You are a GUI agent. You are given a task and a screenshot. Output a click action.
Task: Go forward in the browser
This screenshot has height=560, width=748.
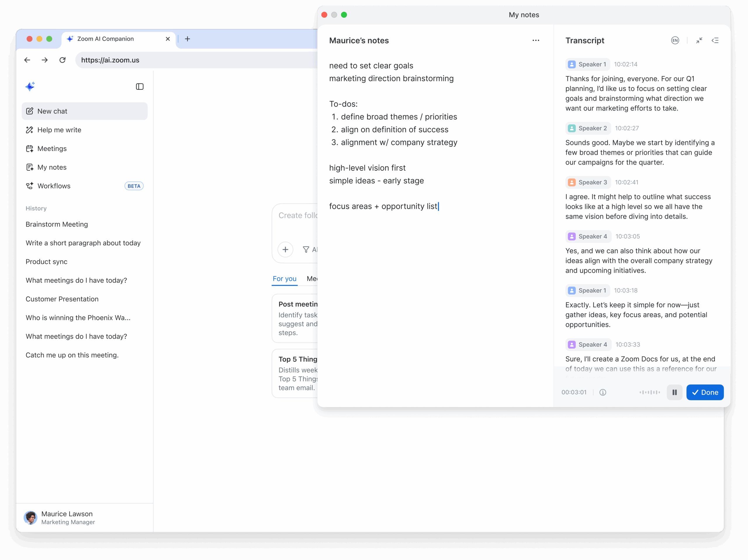[45, 60]
